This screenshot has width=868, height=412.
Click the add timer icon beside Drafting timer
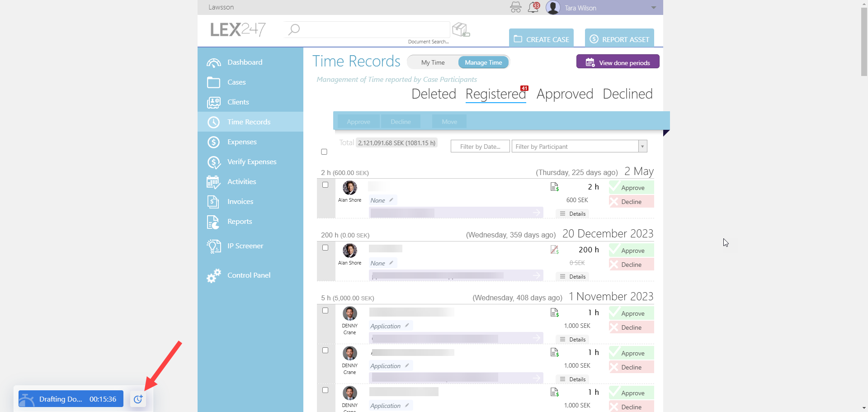[x=138, y=399]
